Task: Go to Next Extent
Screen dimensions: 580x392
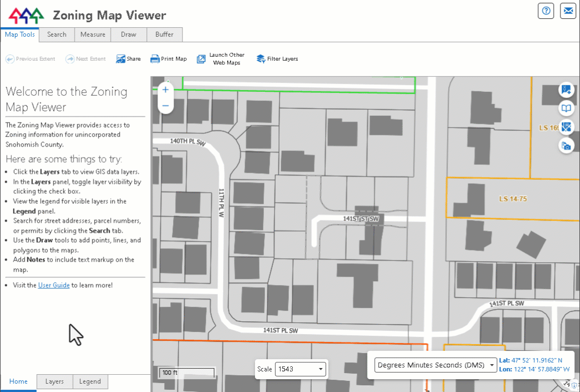Action: 86,59
